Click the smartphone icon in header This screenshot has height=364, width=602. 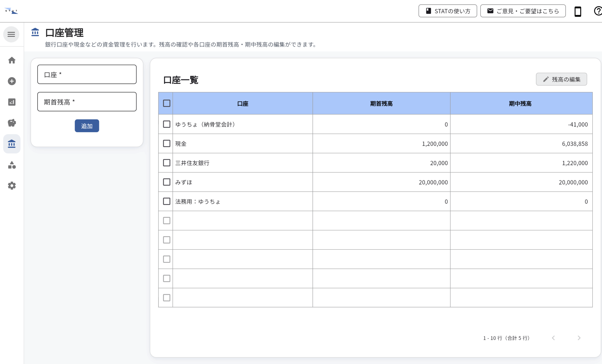578,11
